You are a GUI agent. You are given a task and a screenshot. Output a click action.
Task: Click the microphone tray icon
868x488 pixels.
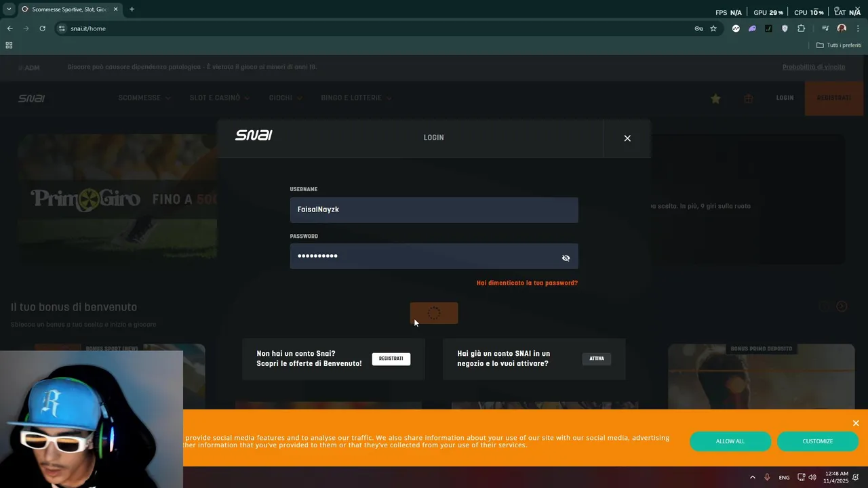tap(768, 477)
